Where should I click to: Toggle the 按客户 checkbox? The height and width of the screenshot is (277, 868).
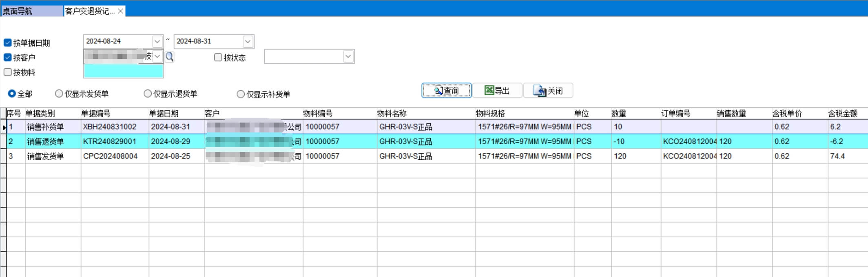point(8,58)
